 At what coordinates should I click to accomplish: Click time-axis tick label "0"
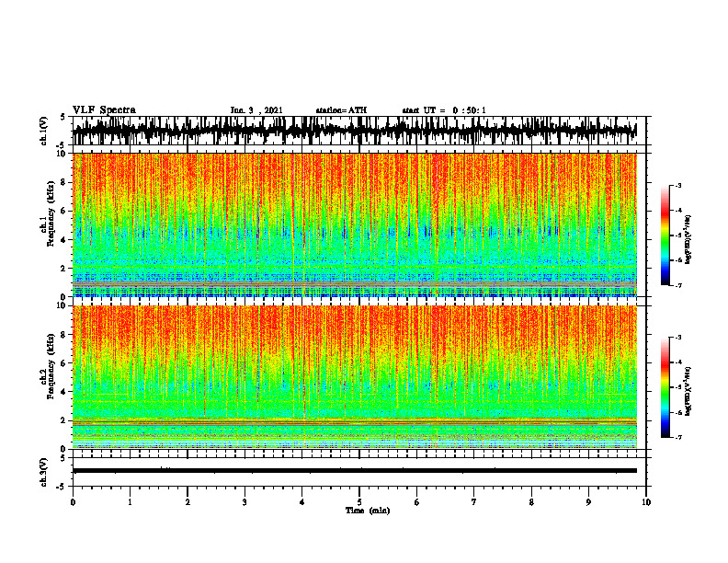(x=73, y=502)
